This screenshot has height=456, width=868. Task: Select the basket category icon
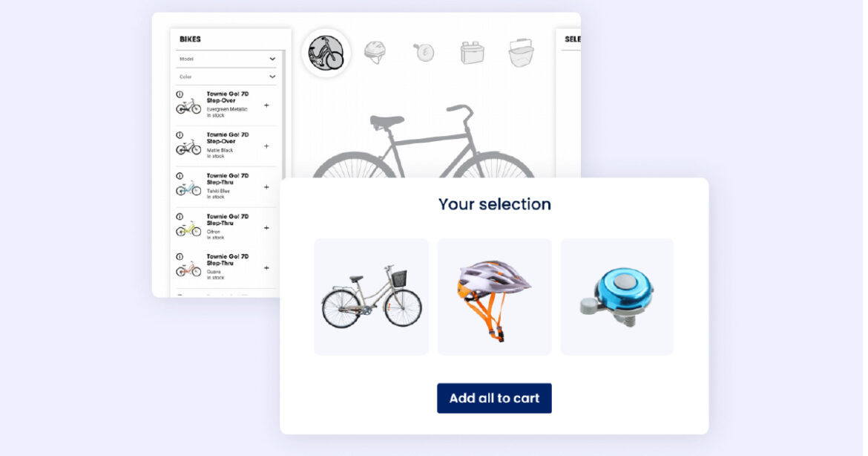pyautogui.click(x=521, y=53)
